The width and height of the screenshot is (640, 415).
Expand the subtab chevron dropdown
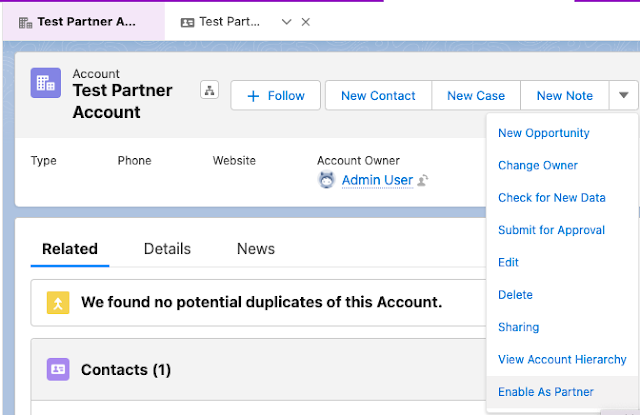point(287,22)
